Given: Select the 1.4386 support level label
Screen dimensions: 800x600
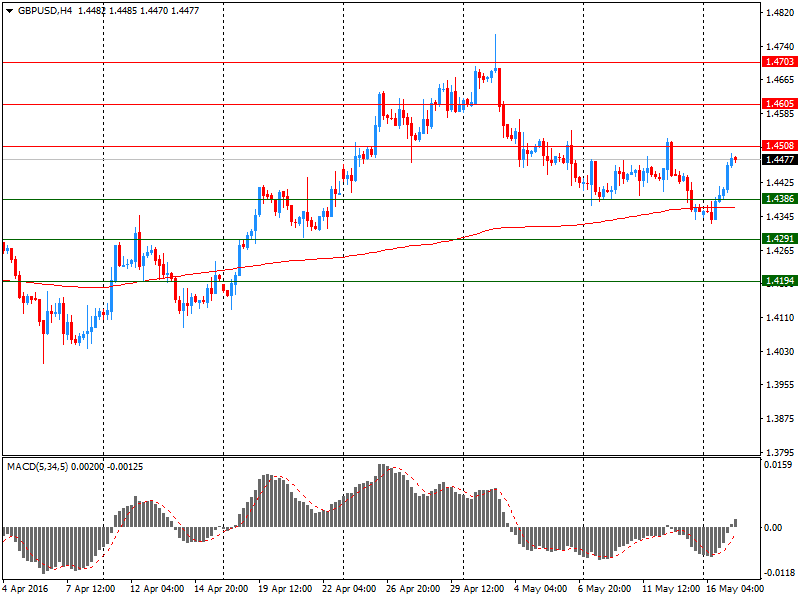Looking at the screenshot, I should pos(780,198).
